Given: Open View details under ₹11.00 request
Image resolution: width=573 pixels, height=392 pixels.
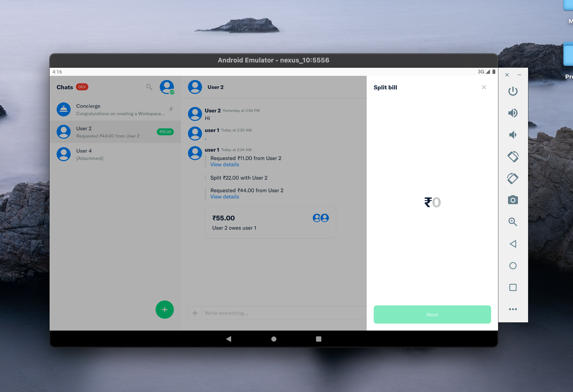Looking at the screenshot, I should pos(225,165).
